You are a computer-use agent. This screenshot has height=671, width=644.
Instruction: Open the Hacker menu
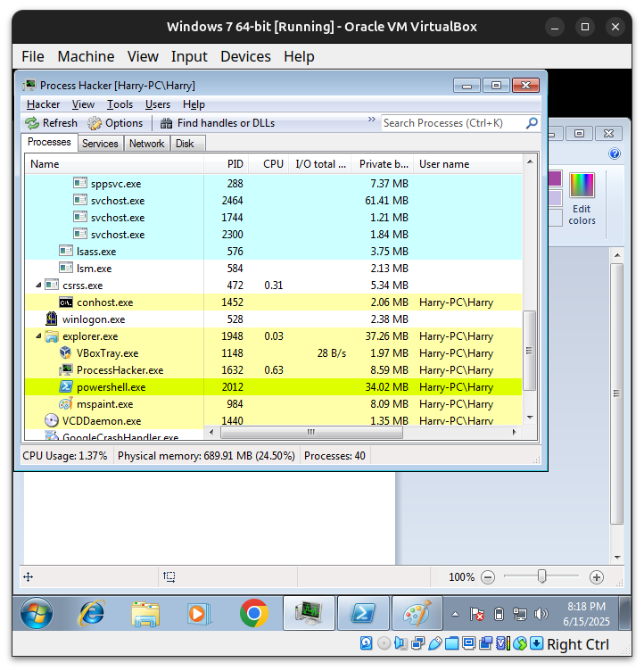(43, 104)
